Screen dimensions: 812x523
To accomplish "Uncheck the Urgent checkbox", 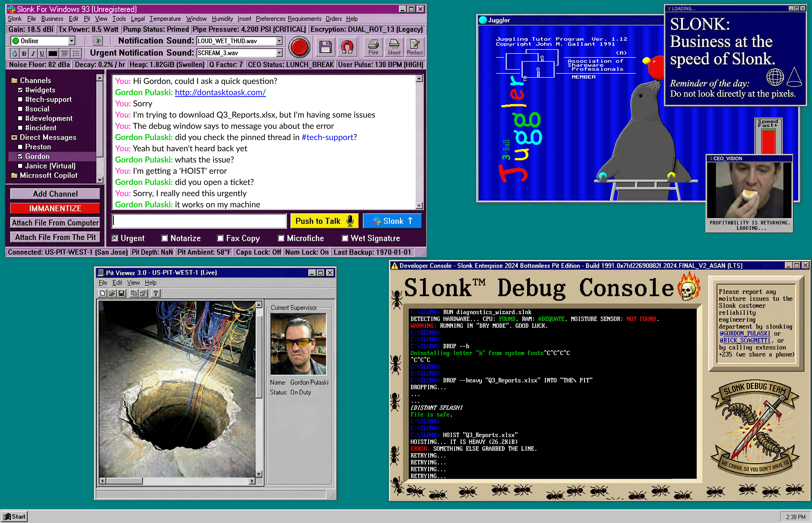I will click(115, 238).
